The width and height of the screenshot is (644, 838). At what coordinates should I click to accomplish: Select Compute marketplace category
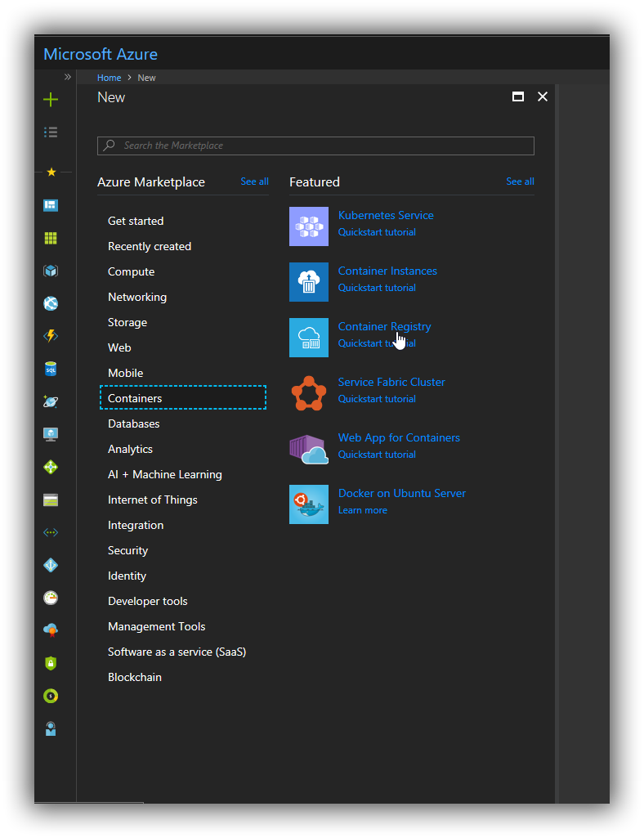point(131,271)
